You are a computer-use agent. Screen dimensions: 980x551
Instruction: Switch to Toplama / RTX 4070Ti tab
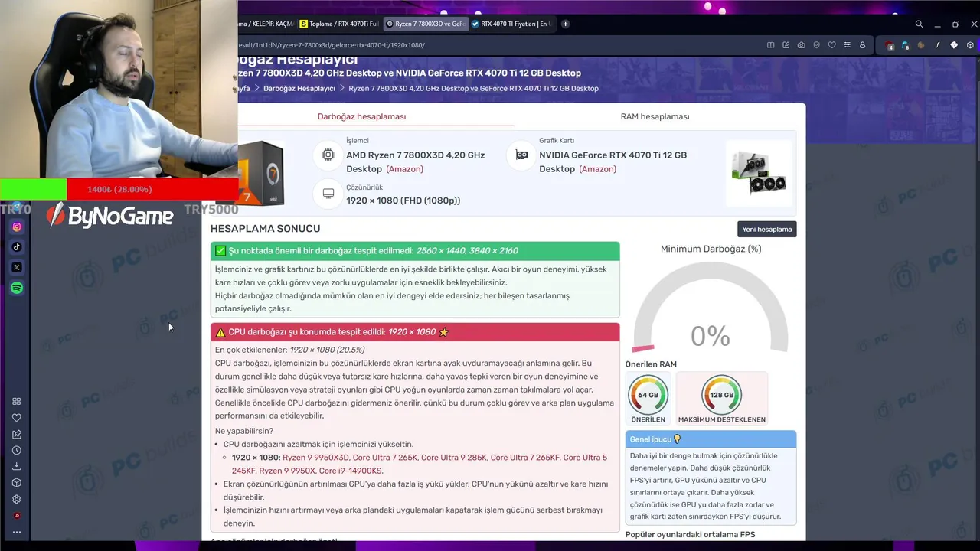tap(339, 24)
